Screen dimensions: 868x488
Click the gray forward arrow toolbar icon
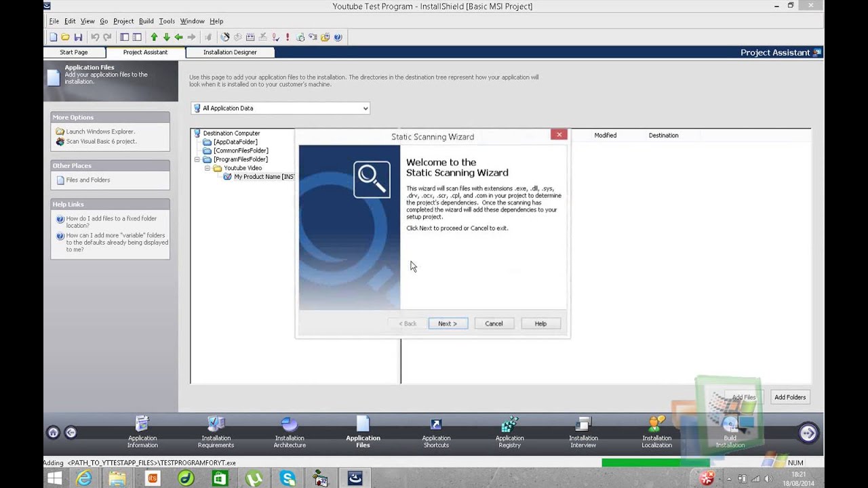click(191, 37)
